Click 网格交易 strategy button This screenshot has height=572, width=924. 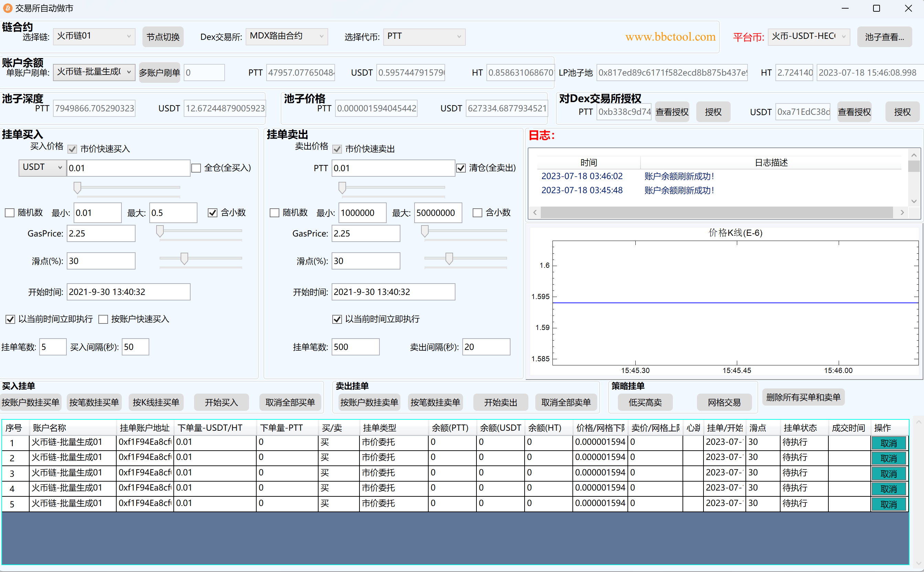tap(724, 403)
